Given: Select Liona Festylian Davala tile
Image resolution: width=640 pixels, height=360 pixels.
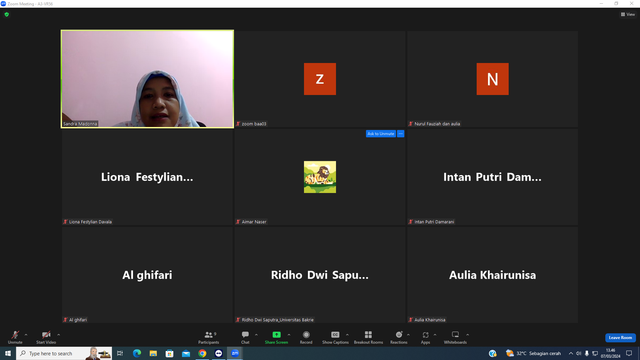Looking at the screenshot, I should click(147, 177).
